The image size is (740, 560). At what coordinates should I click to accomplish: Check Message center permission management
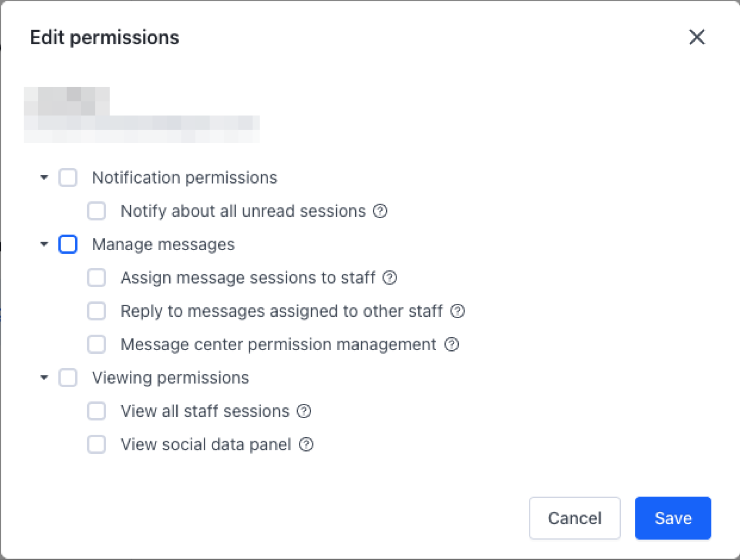point(96,345)
